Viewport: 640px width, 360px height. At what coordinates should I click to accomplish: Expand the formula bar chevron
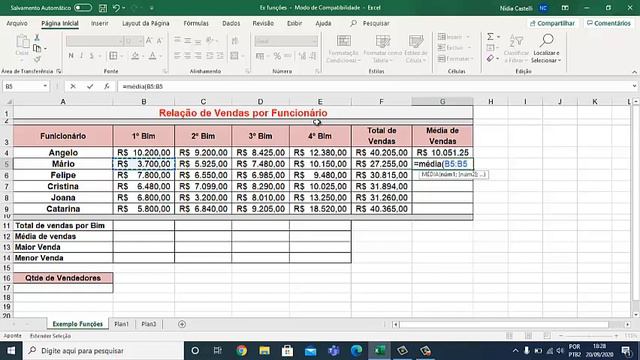[x=634, y=86]
